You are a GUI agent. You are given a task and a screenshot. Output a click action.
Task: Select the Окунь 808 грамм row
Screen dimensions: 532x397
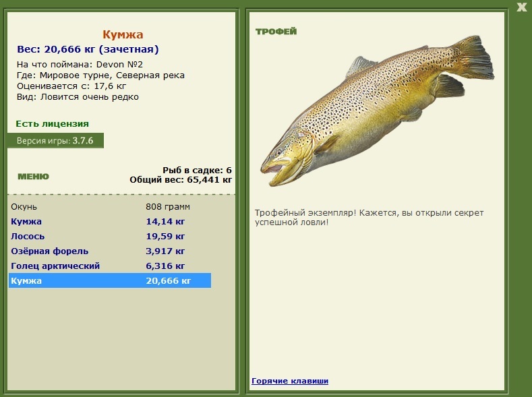pos(110,206)
